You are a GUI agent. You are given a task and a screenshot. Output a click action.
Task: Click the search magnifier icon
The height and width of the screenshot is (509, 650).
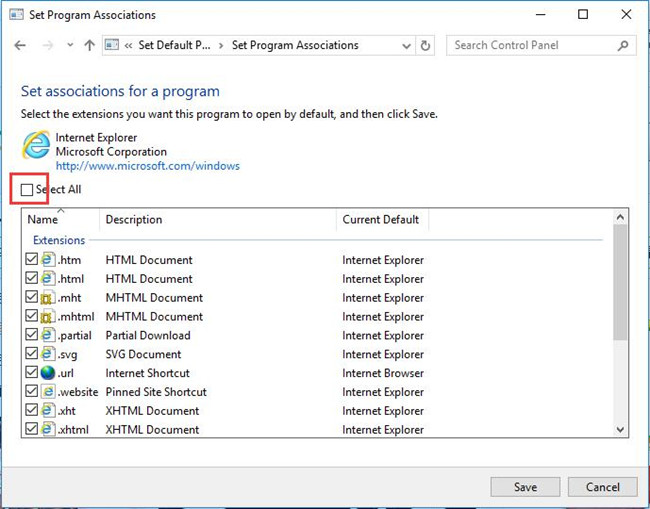pyautogui.click(x=623, y=45)
